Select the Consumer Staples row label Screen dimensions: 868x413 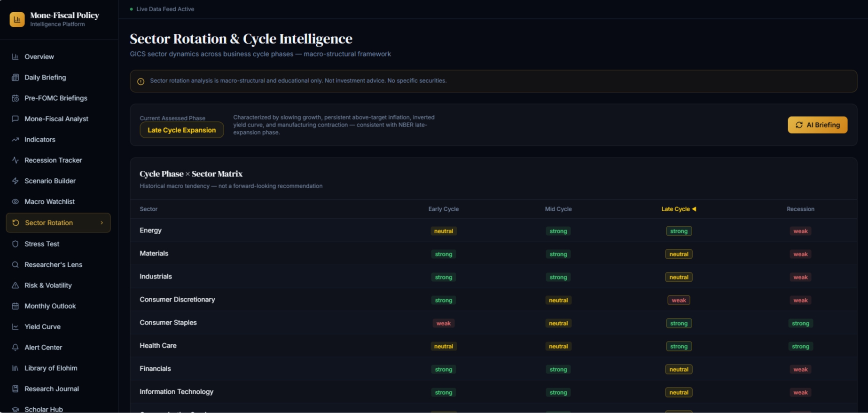coord(168,322)
